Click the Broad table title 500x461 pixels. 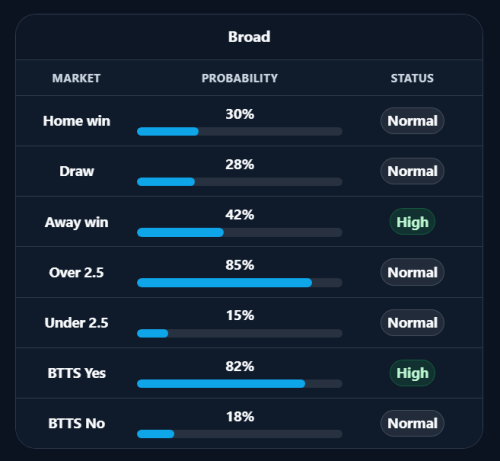tap(249, 37)
